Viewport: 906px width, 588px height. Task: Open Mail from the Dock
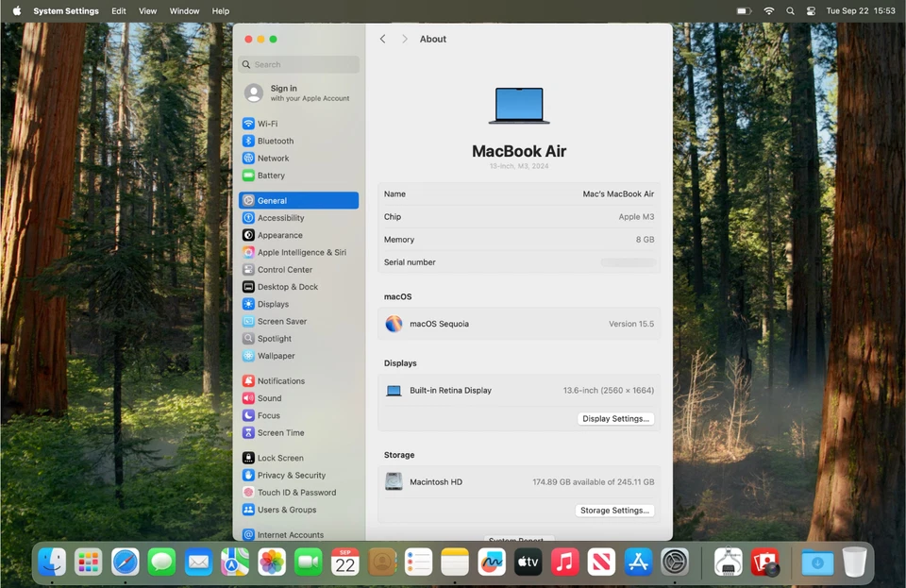198,562
